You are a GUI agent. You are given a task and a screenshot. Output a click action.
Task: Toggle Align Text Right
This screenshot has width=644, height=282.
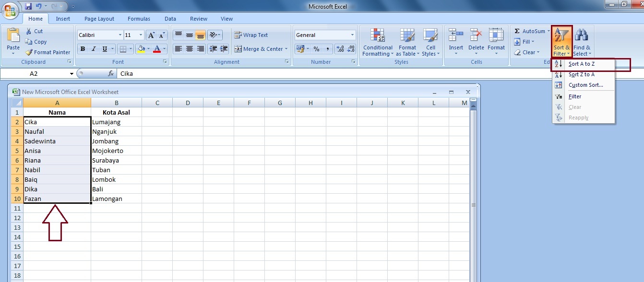(201, 49)
